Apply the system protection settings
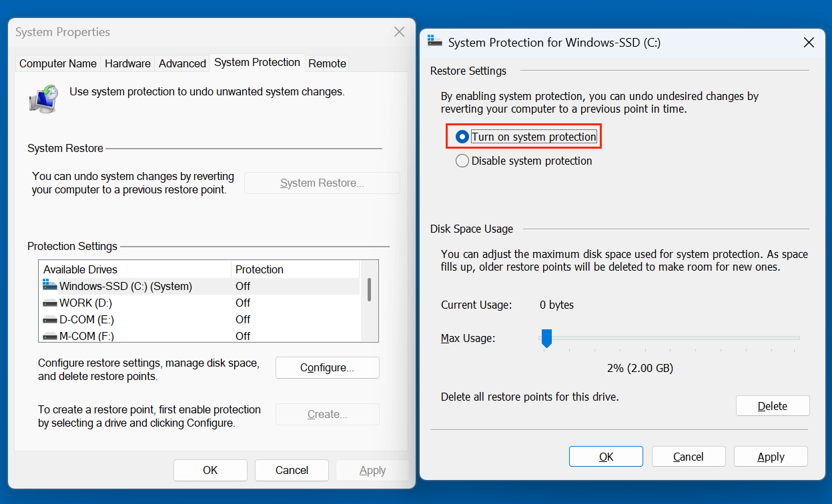The image size is (832, 504). 771,456
